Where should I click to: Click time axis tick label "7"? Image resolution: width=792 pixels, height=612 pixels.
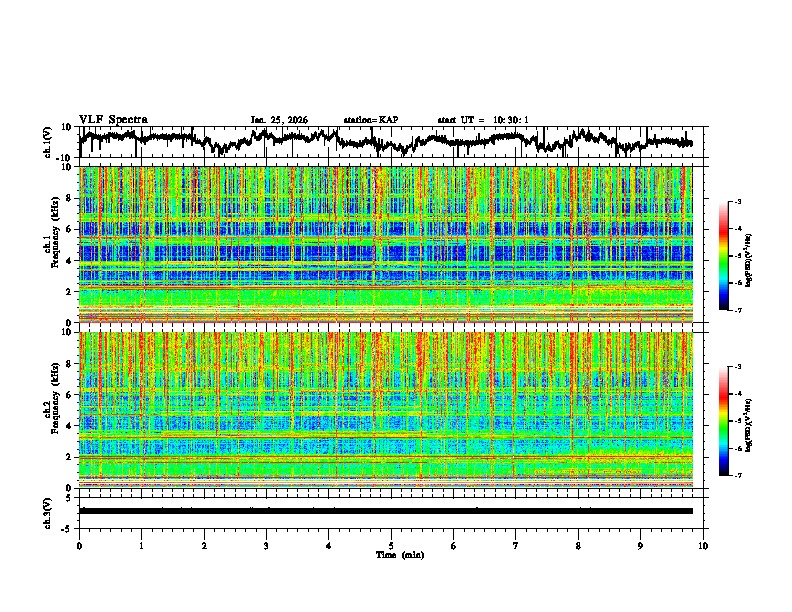[516, 546]
